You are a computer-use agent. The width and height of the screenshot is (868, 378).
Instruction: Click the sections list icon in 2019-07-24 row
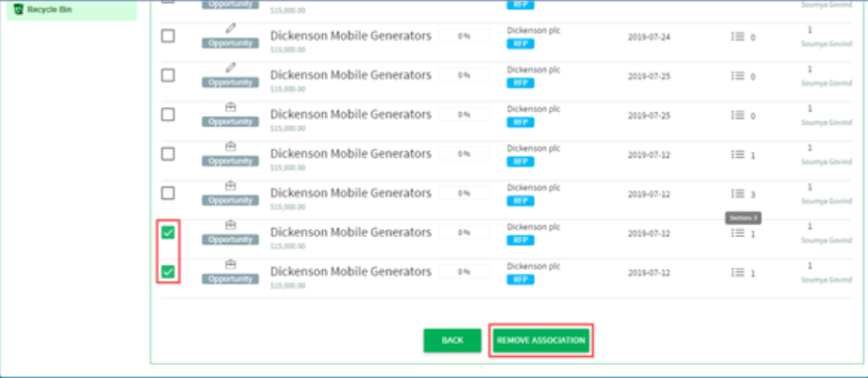(737, 36)
